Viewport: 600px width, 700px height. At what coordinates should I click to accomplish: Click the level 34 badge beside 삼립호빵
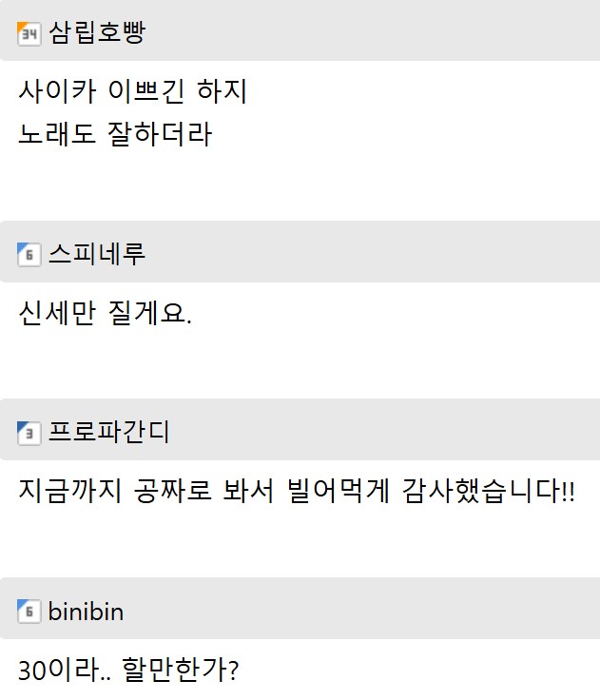(x=29, y=34)
